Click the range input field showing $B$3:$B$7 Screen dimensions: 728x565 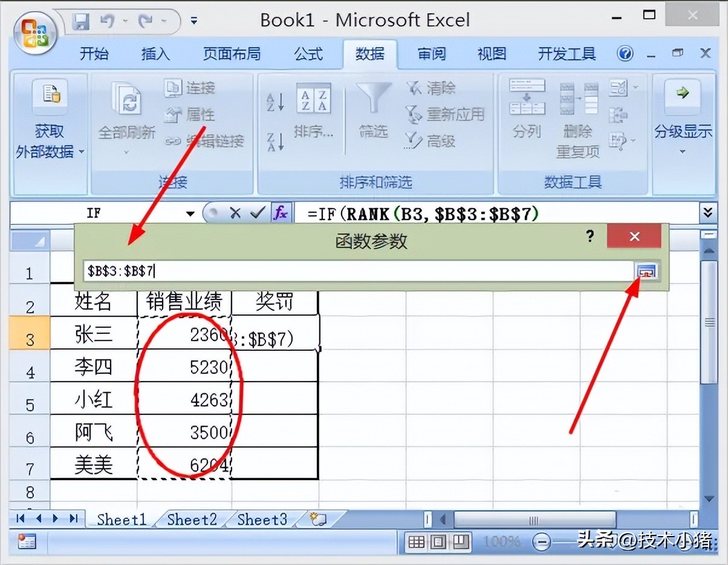pyautogui.click(x=358, y=271)
